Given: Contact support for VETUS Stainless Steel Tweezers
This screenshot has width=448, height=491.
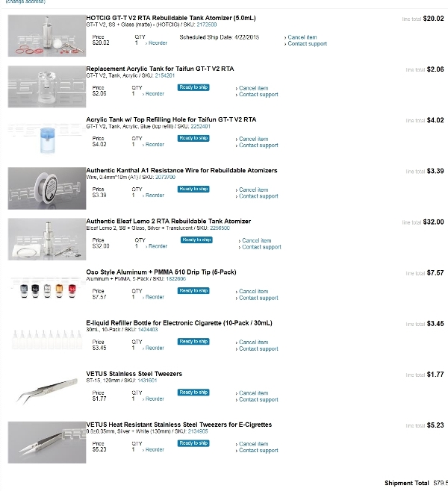Looking at the screenshot, I should (258, 399).
